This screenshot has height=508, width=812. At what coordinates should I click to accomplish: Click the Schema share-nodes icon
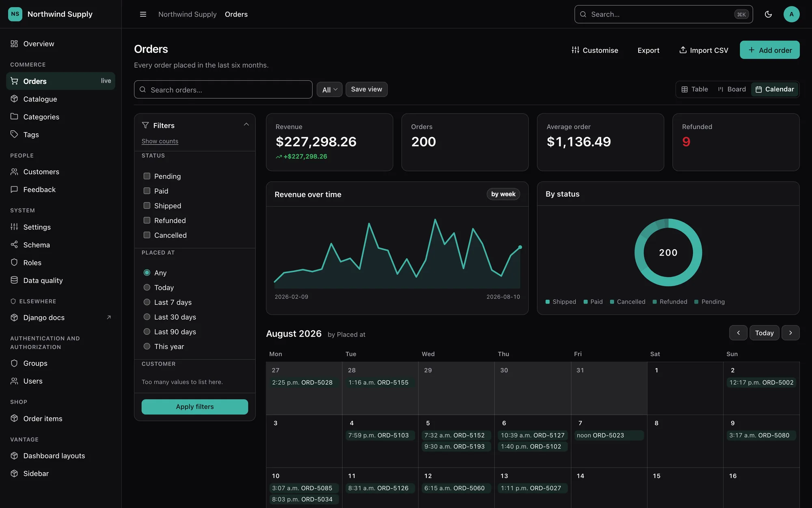tap(14, 245)
